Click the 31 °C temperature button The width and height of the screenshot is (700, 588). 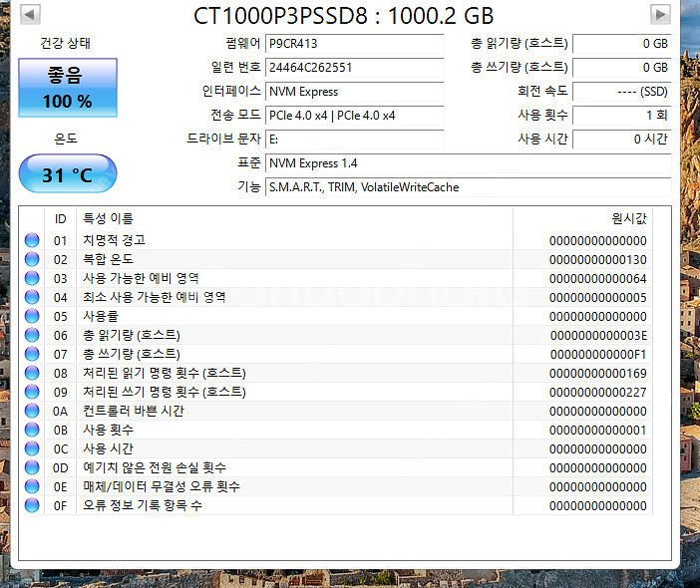point(68,173)
